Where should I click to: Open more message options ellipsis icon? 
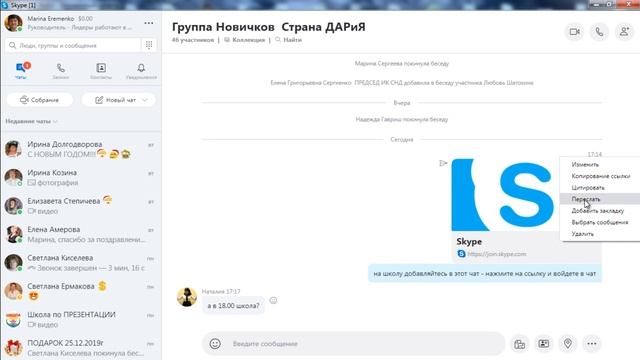coord(592,344)
